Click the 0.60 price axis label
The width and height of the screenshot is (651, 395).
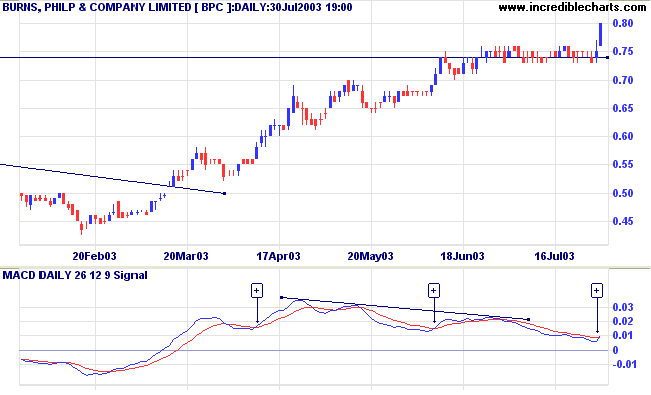pos(623,136)
